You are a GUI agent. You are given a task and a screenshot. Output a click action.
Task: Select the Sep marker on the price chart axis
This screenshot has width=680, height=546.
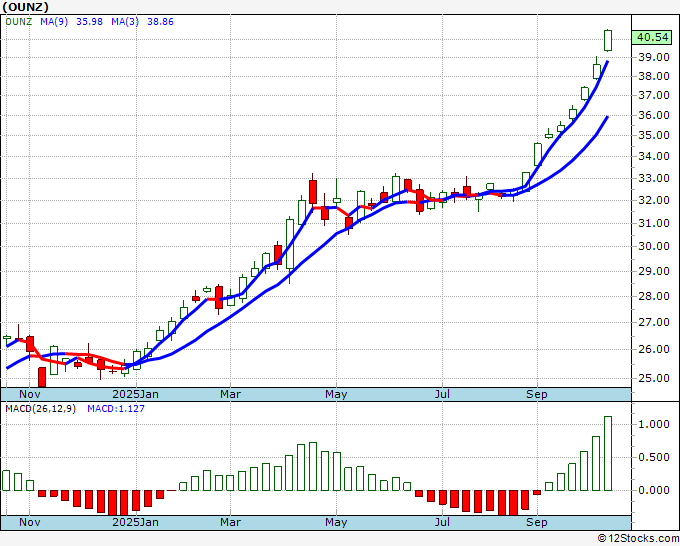click(x=537, y=394)
